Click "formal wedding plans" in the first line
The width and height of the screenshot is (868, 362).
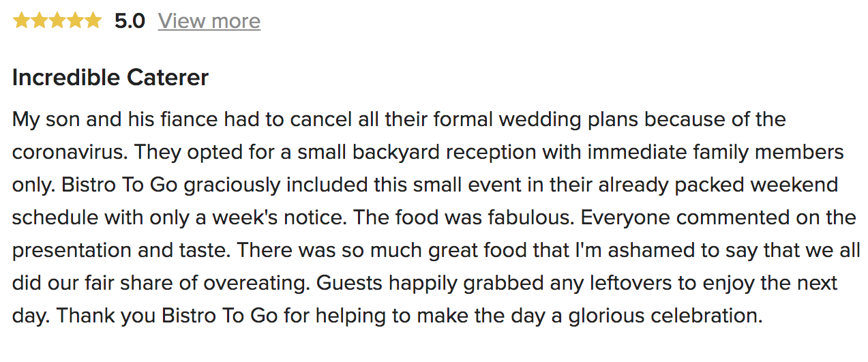point(535,120)
